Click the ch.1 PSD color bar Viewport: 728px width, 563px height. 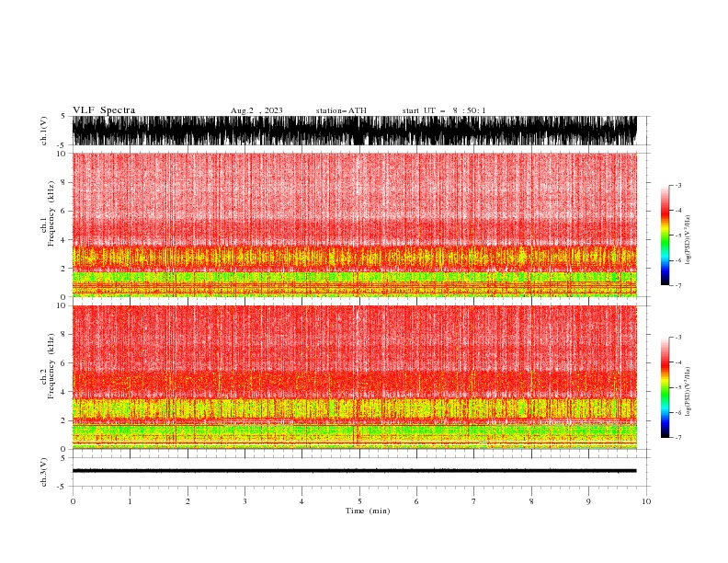click(x=665, y=236)
